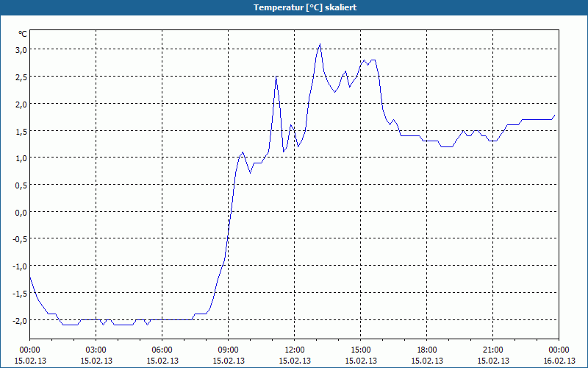Pick the 18:00 x-axis time label
This screenshot has height=368, width=588.
(427, 350)
